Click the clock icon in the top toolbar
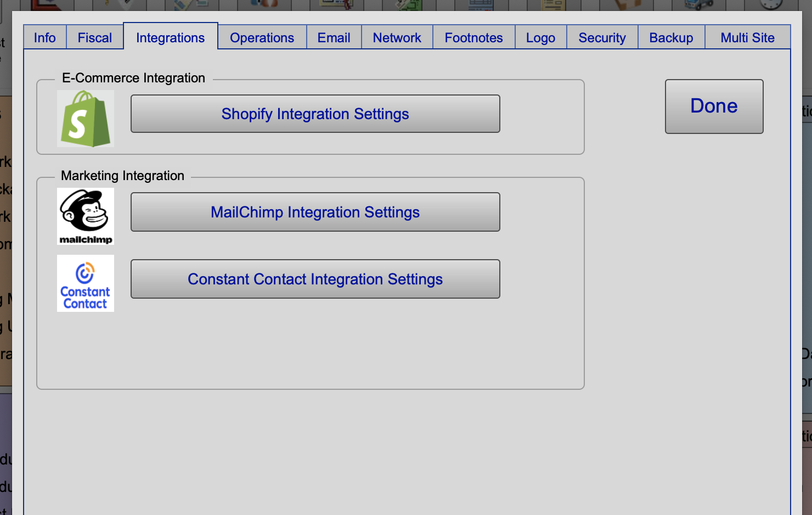Image resolution: width=812 pixels, height=515 pixels. pyautogui.click(x=771, y=4)
